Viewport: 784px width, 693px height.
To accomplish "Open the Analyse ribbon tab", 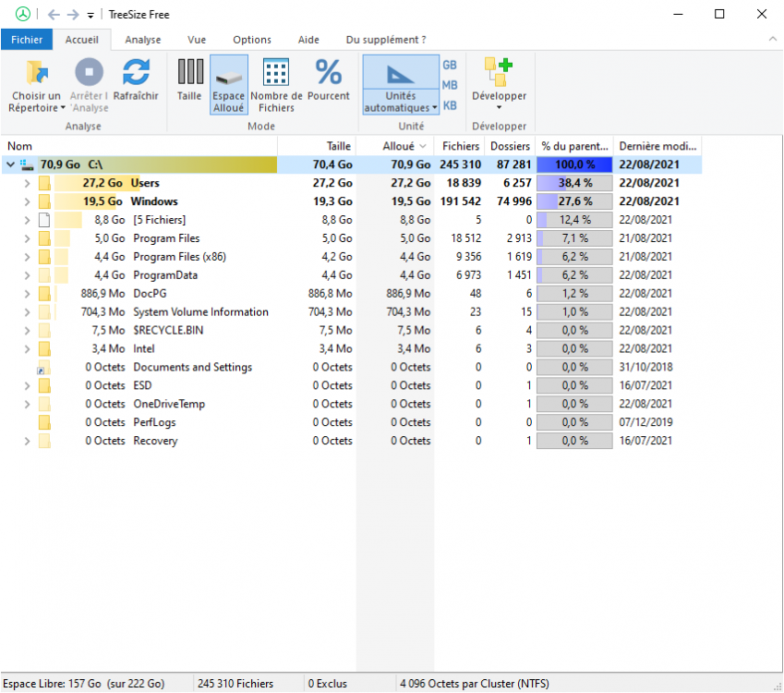I will pyautogui.click(x=142, y=40).
